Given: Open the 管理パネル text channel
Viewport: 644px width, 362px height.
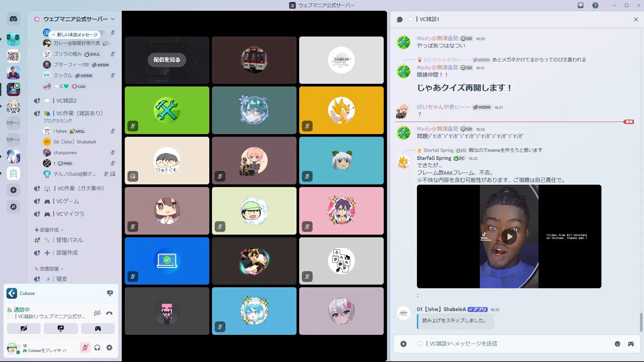Looking at the screenshot, I should pyautogui.click(x=70, y=240).
